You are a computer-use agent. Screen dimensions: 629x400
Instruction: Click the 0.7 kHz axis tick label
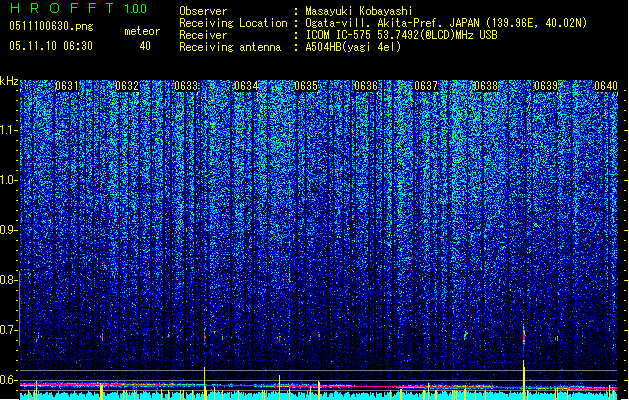[9, 330]
